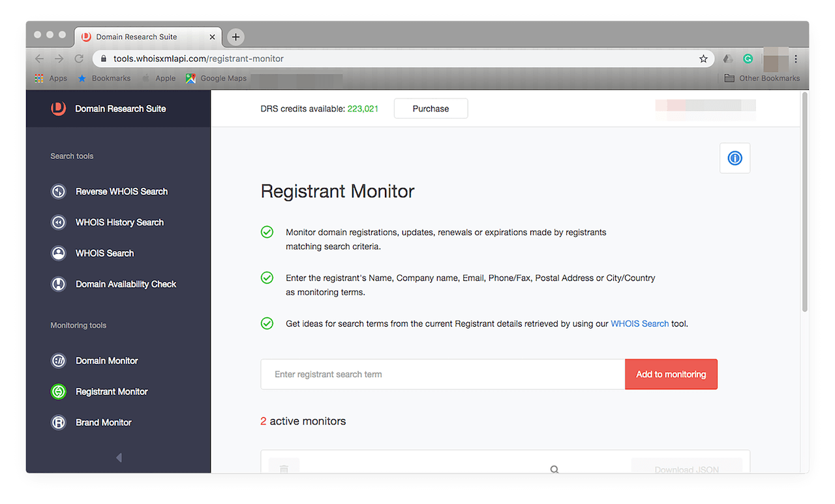Click the page vertical scrollbar
Image resolution: width=835 pixels, height=504 pixels.
click(x=804, y=202)
